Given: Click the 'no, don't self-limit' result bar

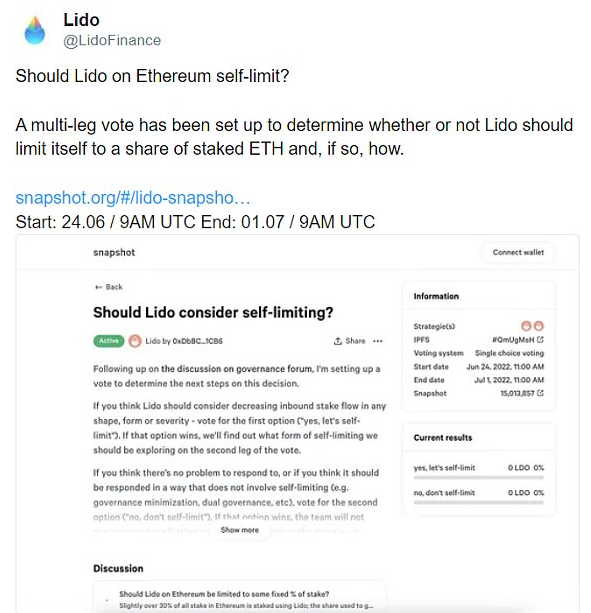Looking at the screenshot, I should pos(478,503).
